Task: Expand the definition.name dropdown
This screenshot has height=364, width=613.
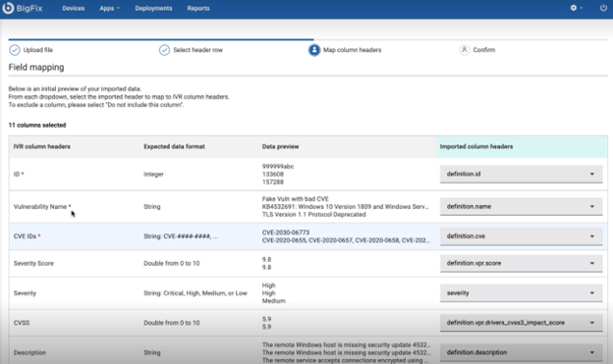Action: point(521,207)
